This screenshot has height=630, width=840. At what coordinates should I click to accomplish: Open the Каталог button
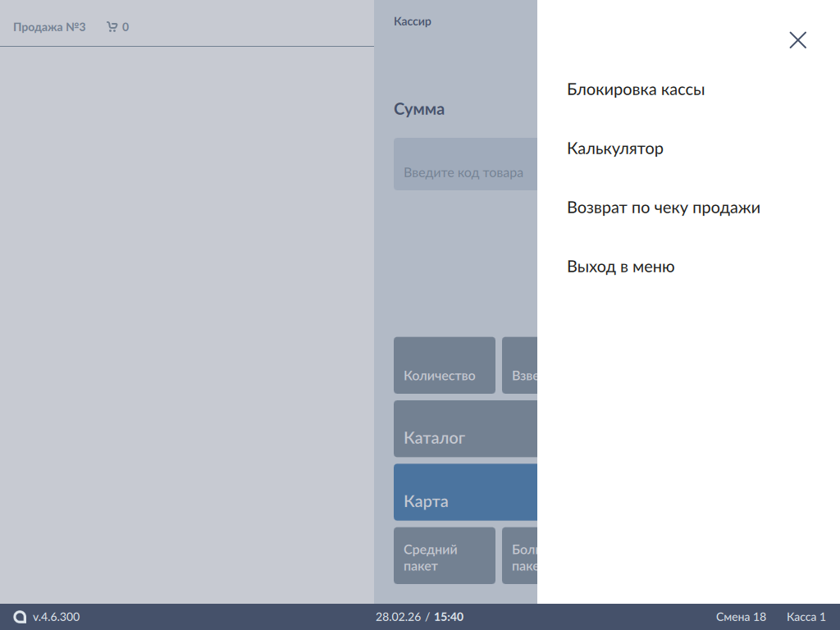tap(465, 429)
